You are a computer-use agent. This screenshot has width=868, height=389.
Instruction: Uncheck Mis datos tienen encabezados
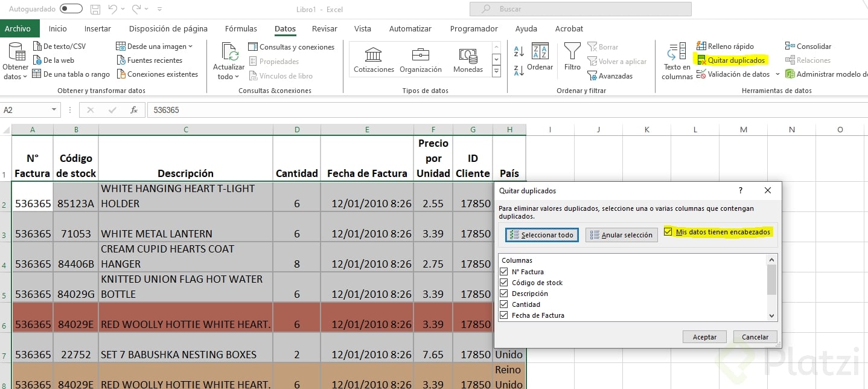(x=668, y=232)
